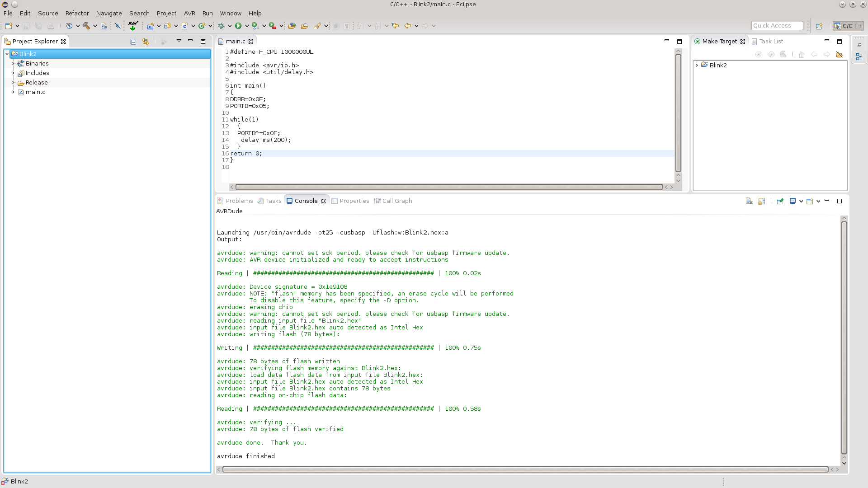Open the New C/C++ Project icon
The image size is (868, 488).
click(150, 26)
